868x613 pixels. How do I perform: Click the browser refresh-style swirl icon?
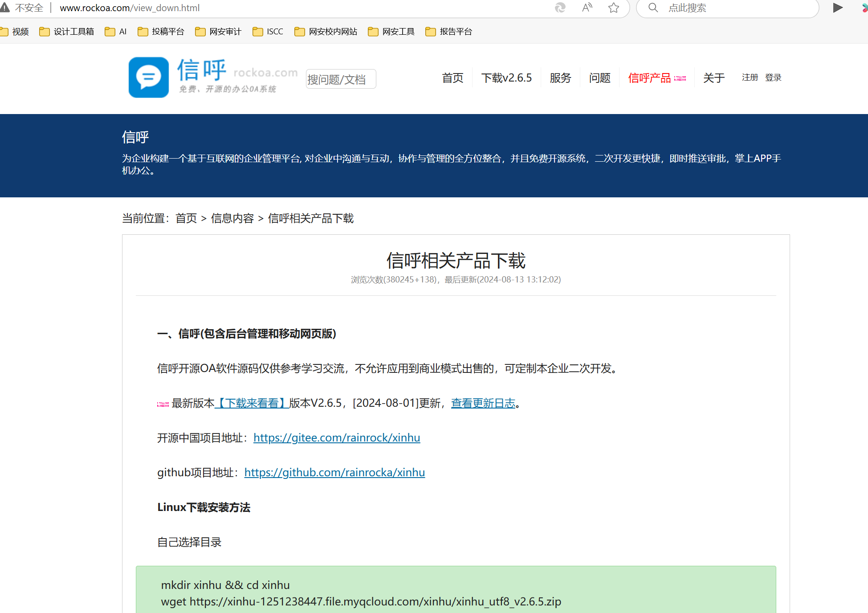560,8
